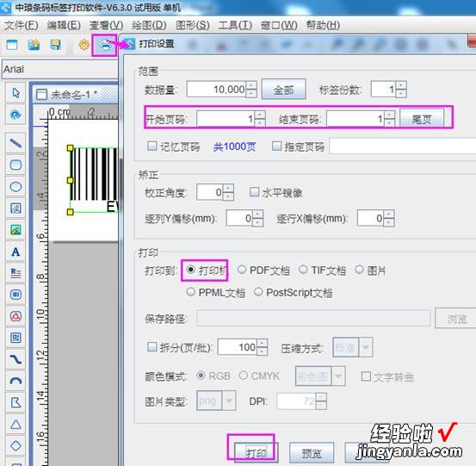The height and width of the screenshot is (466, 476).
Task: Click the 拆分 100 value field
Action: click(x=238, y=347)
